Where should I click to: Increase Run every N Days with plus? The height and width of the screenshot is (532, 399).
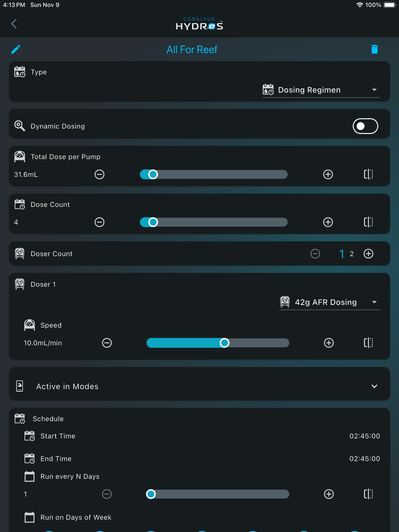tap(329, 494)
